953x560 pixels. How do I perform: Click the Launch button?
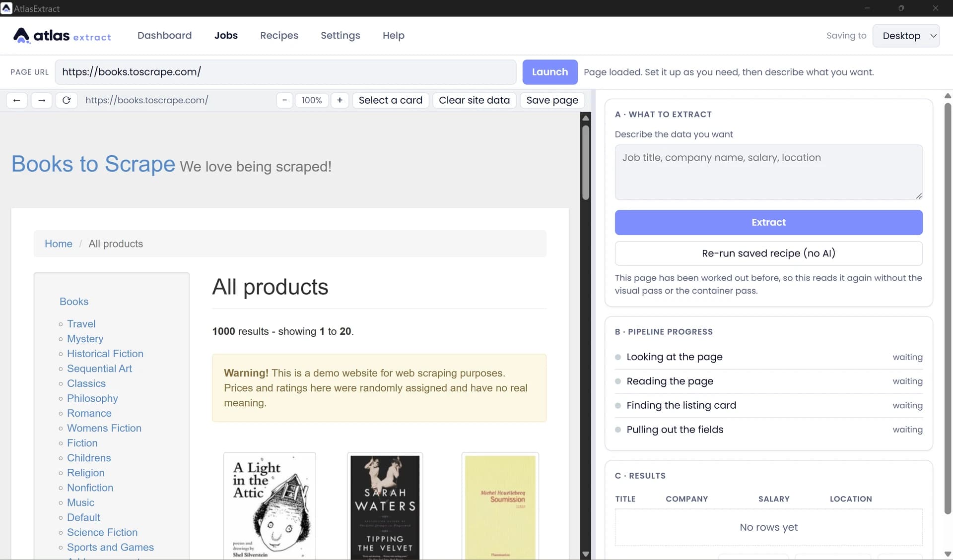(550, 72)
